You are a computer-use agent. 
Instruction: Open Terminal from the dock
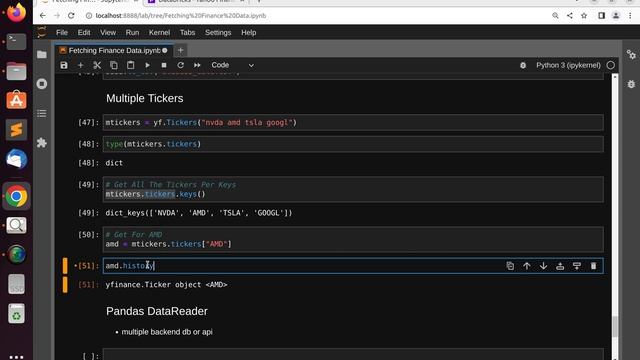(x=16, y=42)
